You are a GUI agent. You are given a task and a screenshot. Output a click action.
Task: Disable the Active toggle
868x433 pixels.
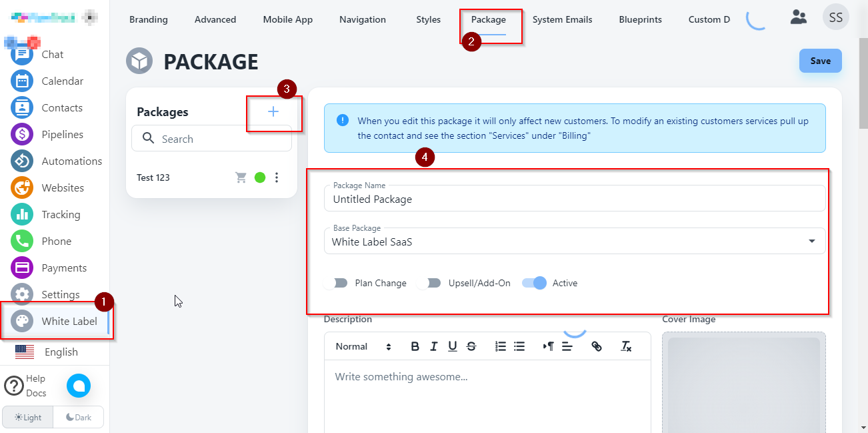pos(535,283)
